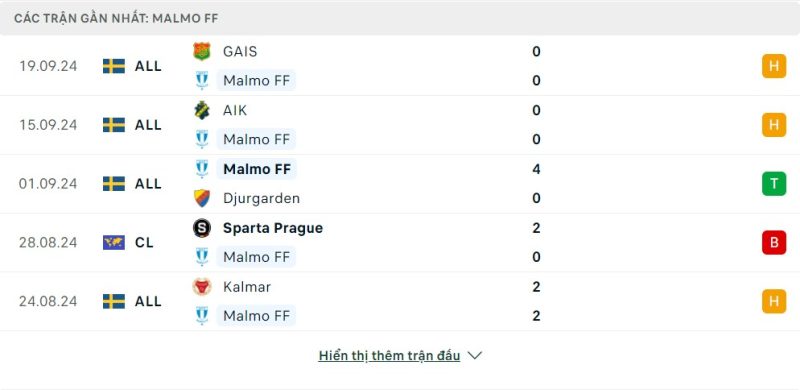Screen dimensions: 800x390
Task: Open the 24.08.24 Kalmar match row date
Action: 48,301
